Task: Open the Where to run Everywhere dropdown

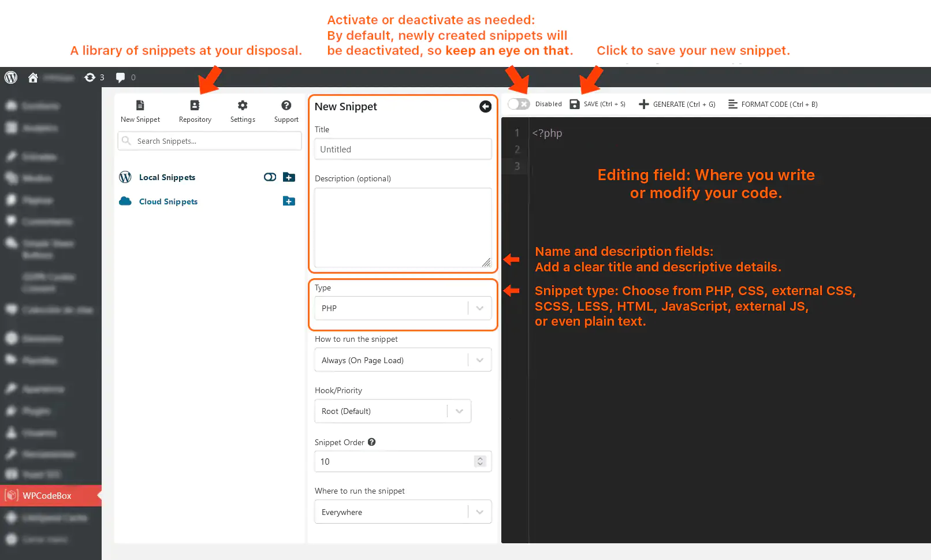Action: click(x=403, y=512)
